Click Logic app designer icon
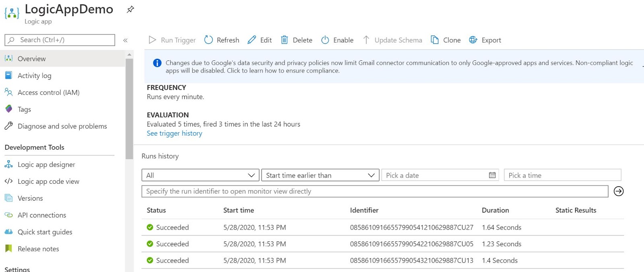644x272 pixels. tap(8, 164)
